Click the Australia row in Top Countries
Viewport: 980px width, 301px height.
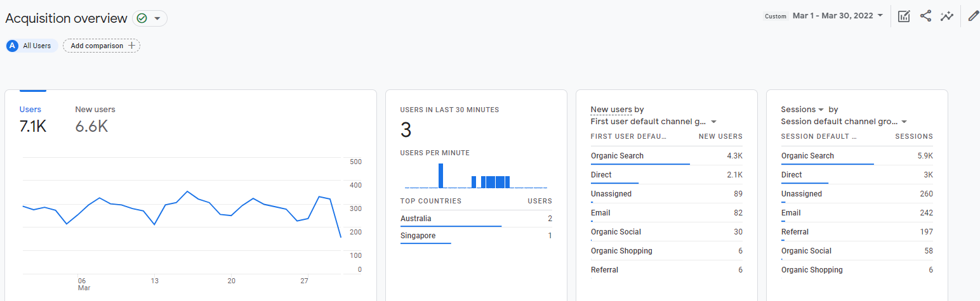[416, 219]
